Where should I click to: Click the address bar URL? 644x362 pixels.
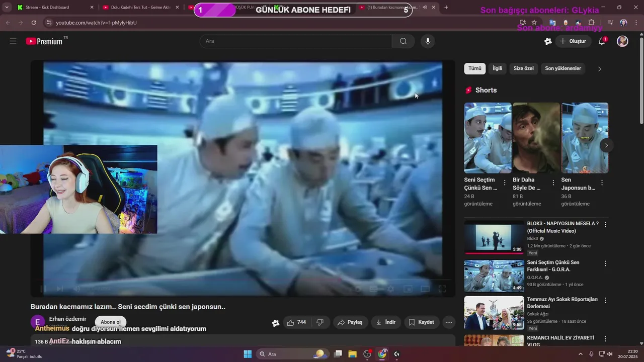96,23
